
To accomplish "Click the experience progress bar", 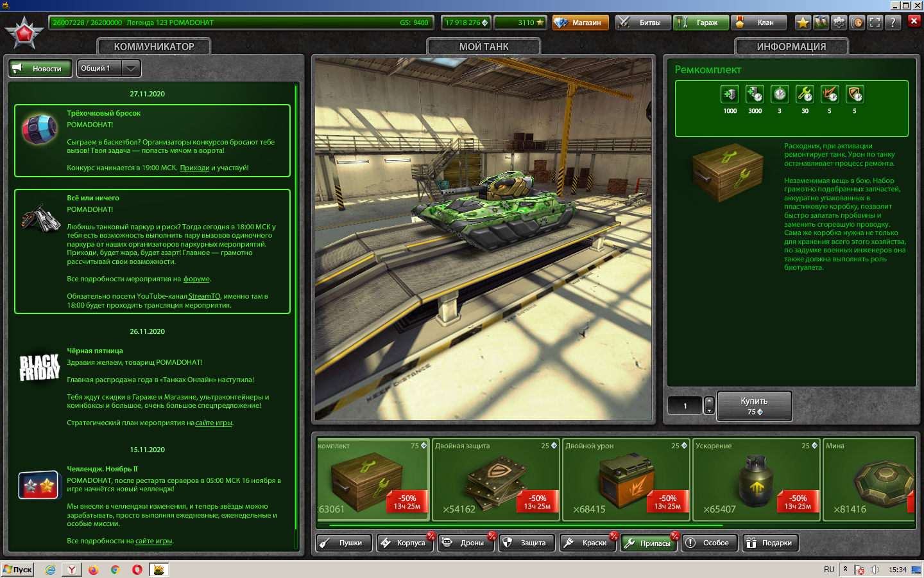I will [x=241, y=22].
